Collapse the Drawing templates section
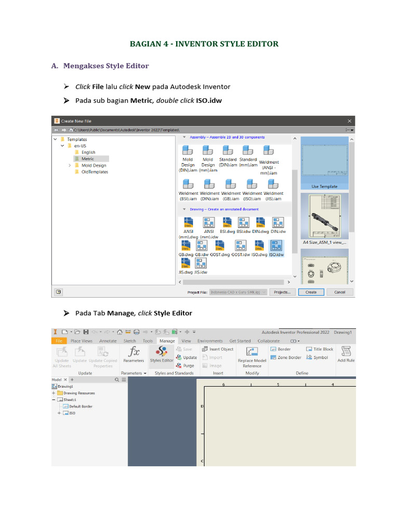399x532 pixels. point(184,209)
